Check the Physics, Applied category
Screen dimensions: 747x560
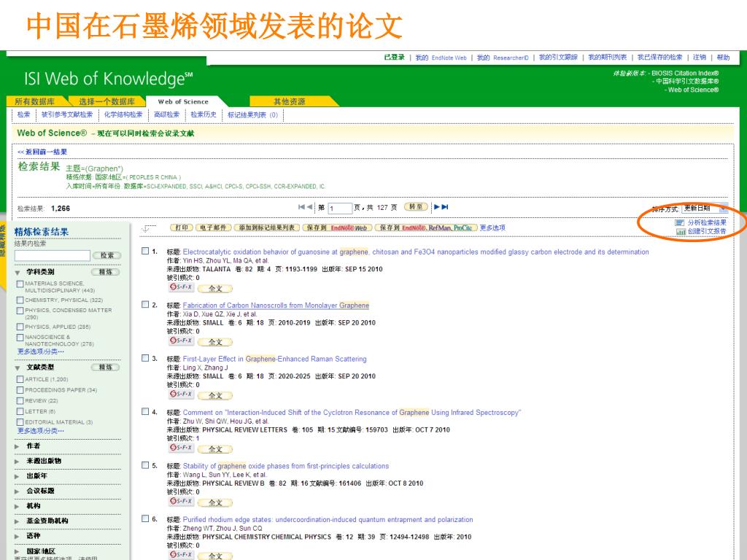[x=20, y=327]
